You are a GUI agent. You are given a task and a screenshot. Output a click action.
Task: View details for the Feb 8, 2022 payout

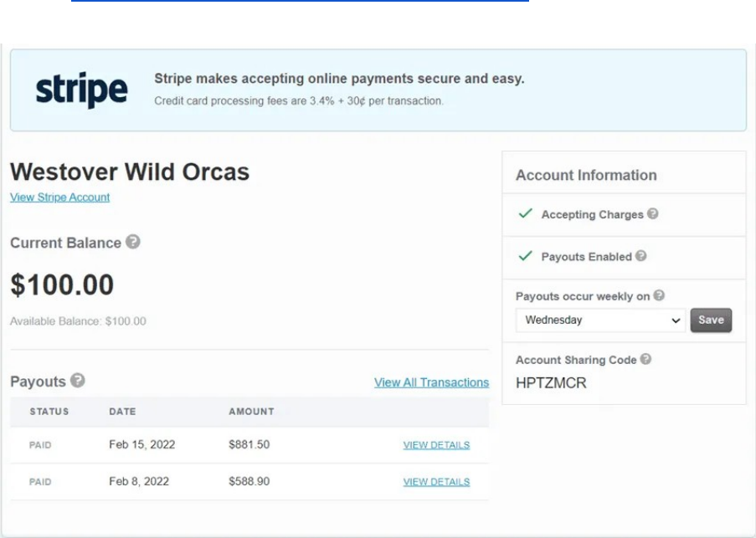(x=436, y=482)
